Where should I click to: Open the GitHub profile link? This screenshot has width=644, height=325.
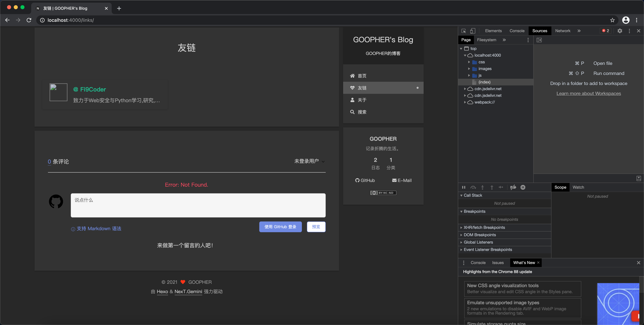[365, 180]
